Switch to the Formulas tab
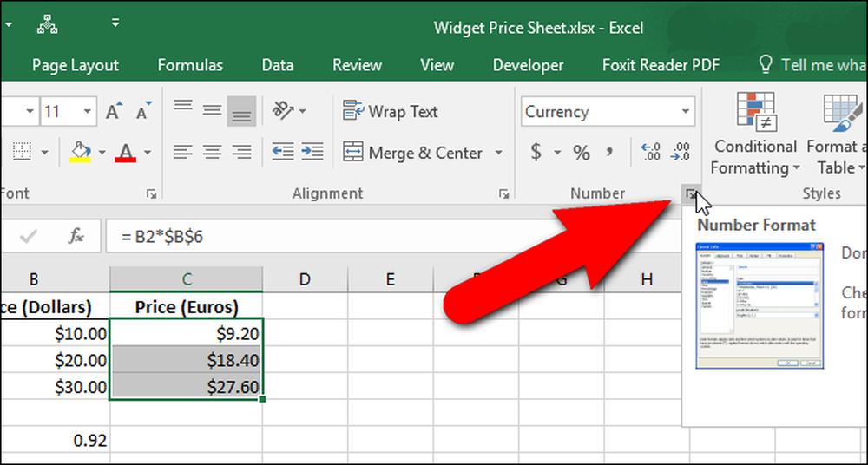868x465 pixels. 190,65
